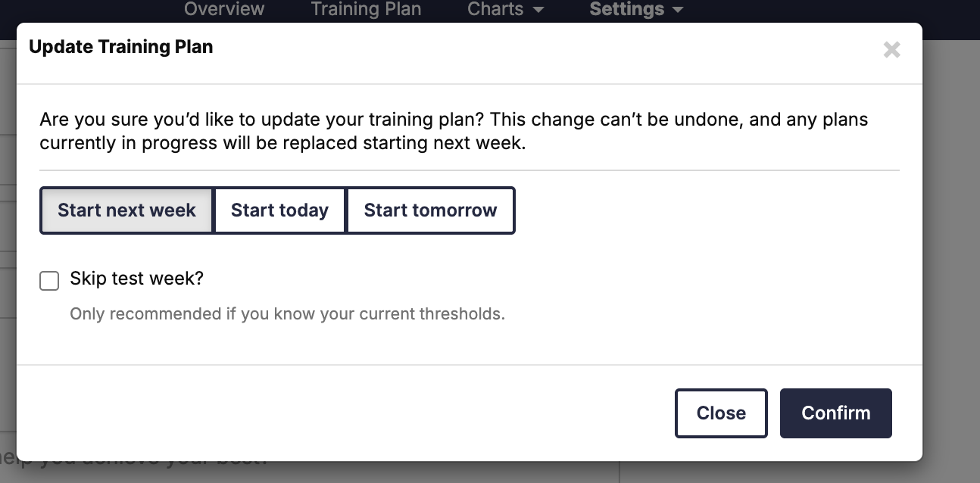
Task: Choose the Start today option
Action: tap(279, 210)
